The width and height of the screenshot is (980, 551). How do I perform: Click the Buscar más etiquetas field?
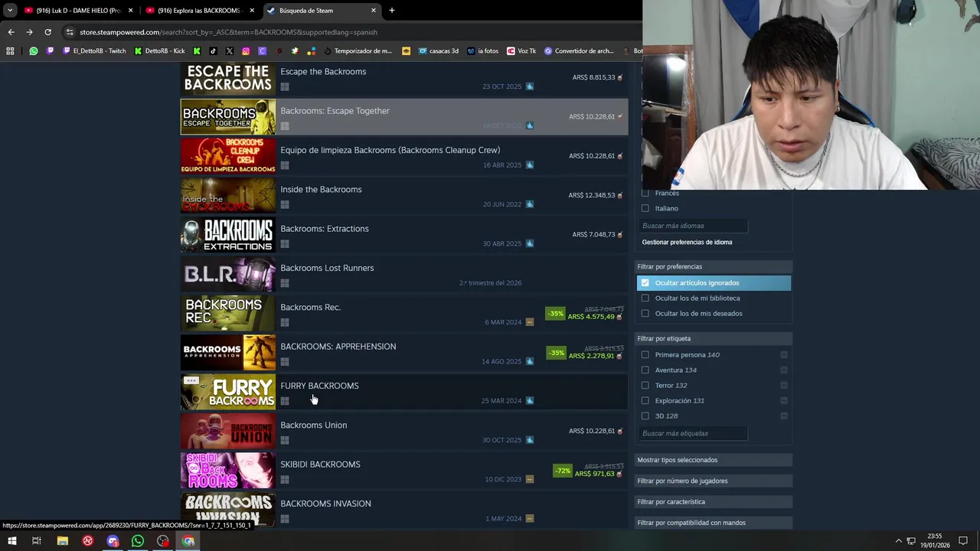pyautogui.click(x=694, y=433)
